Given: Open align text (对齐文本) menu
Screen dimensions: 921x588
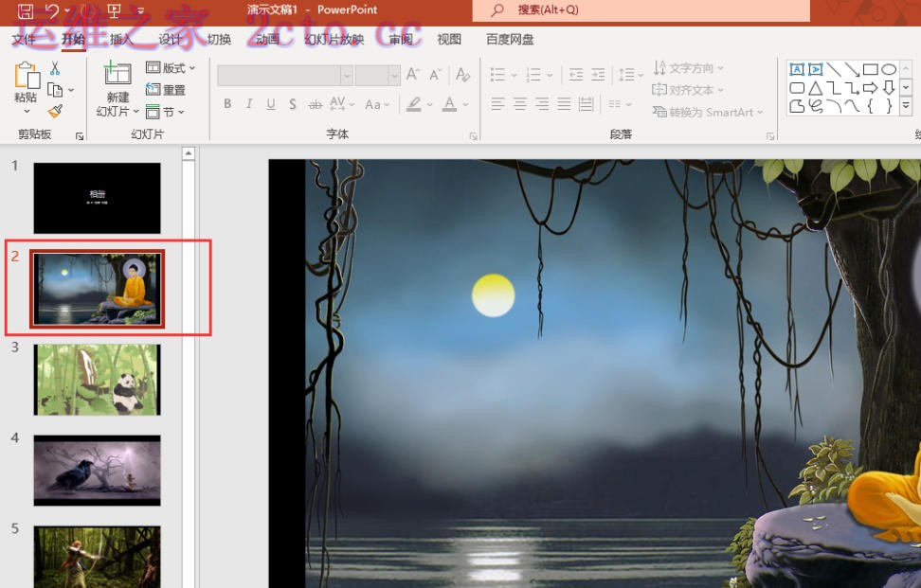Looking at the screenshot, I should (x=687, y=90).
